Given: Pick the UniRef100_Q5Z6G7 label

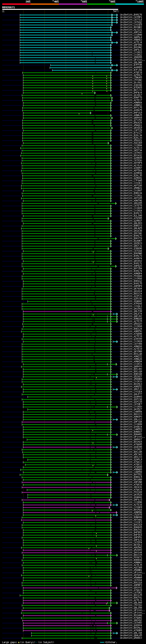Looking at the screenshot, I should [x=131, y=377].
